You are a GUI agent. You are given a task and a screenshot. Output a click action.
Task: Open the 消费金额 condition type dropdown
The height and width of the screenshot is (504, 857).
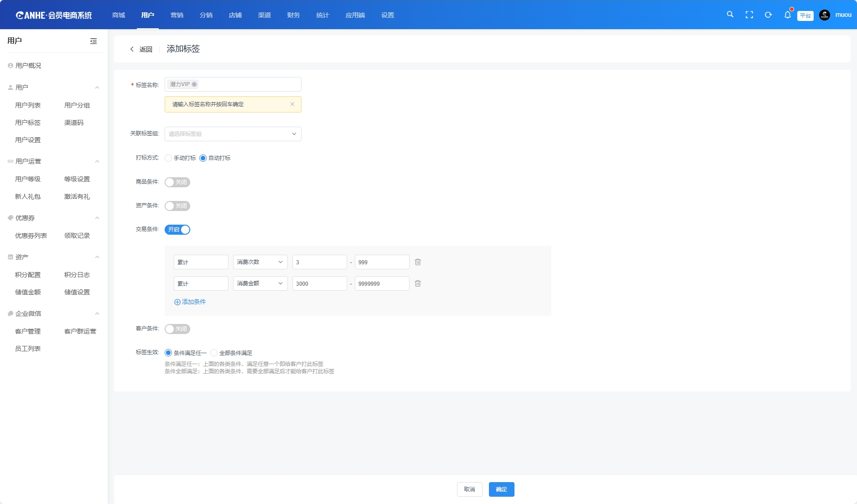click(260, 283)
